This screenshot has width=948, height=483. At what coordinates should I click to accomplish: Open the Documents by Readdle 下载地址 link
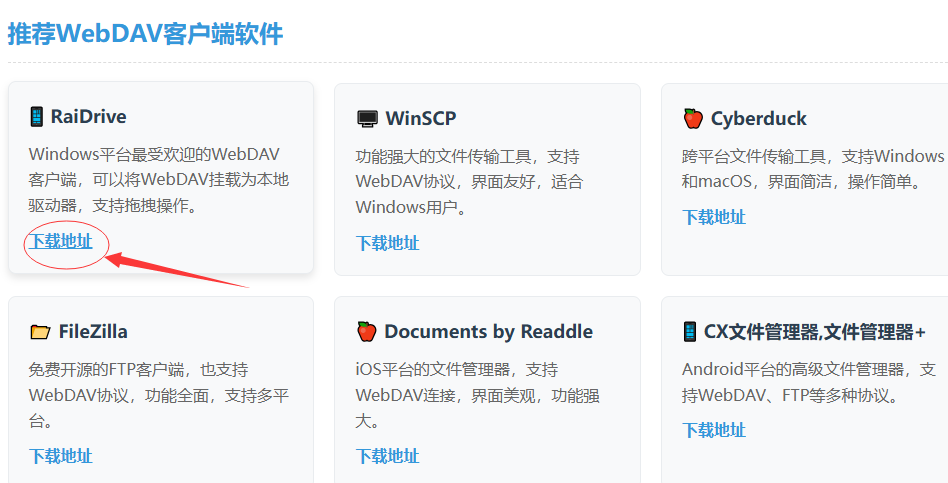387,456
